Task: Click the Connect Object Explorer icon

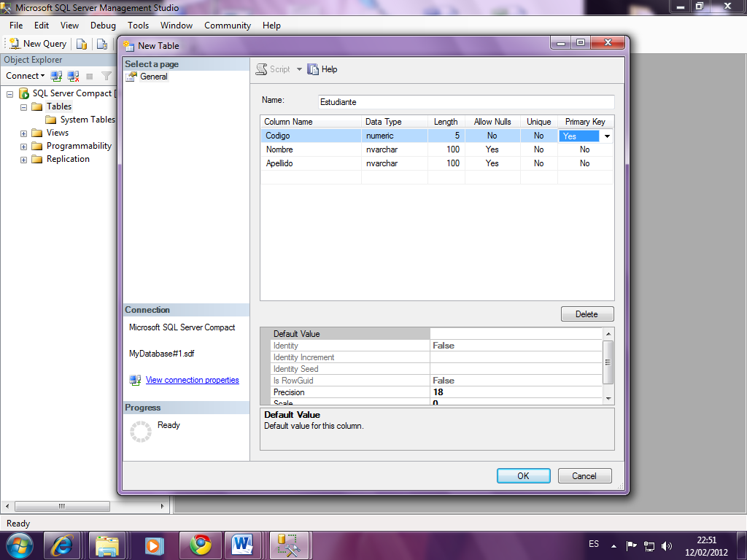Action: [56, 76]
